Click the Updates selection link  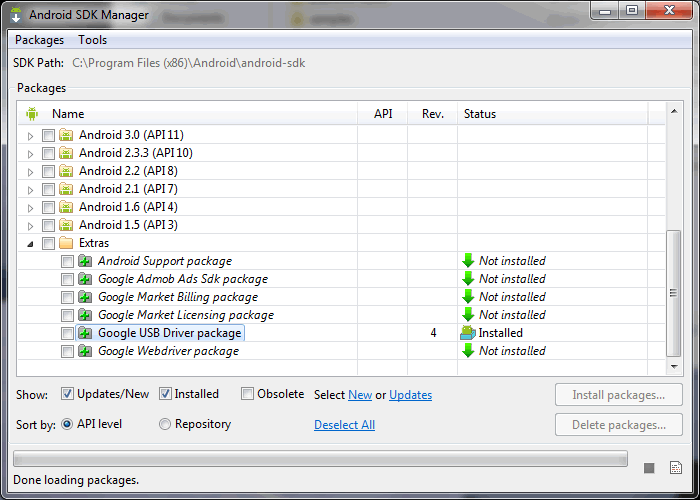click(x=410, y=395)
